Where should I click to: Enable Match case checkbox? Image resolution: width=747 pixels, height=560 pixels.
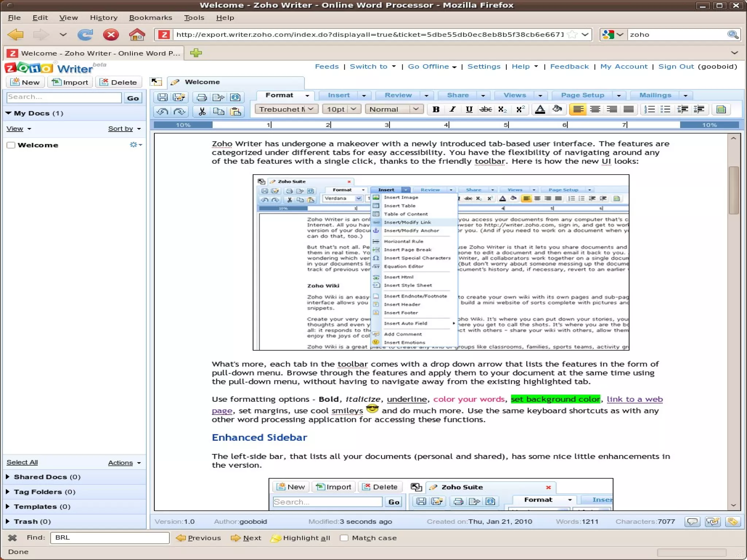[x=344, y=538]
